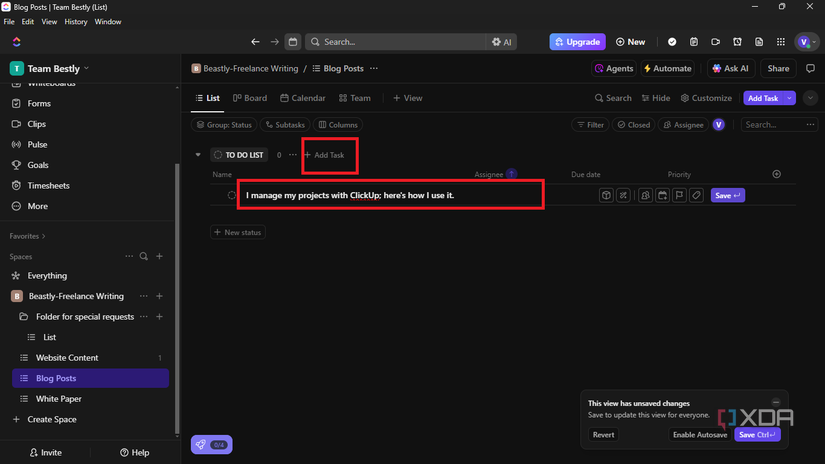Click the ClickUp logo home icon
The image size is (825, 464).
16,42
